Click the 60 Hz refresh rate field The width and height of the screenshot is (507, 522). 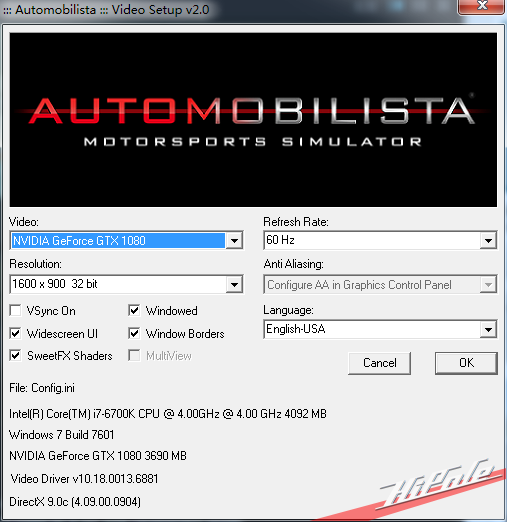[372, 240]
